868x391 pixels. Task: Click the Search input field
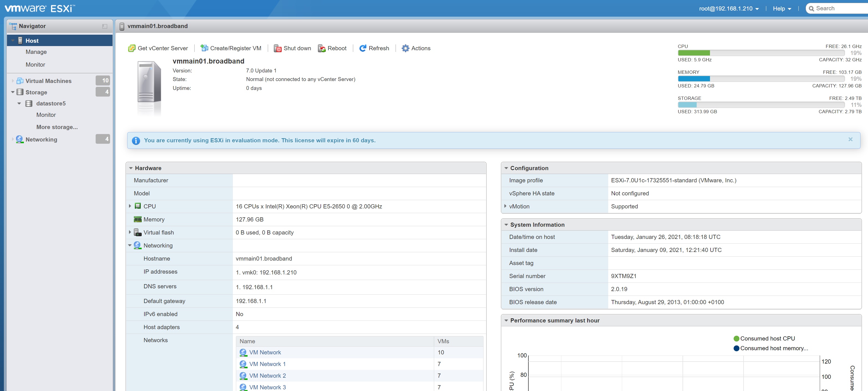[x=839, y=8]
